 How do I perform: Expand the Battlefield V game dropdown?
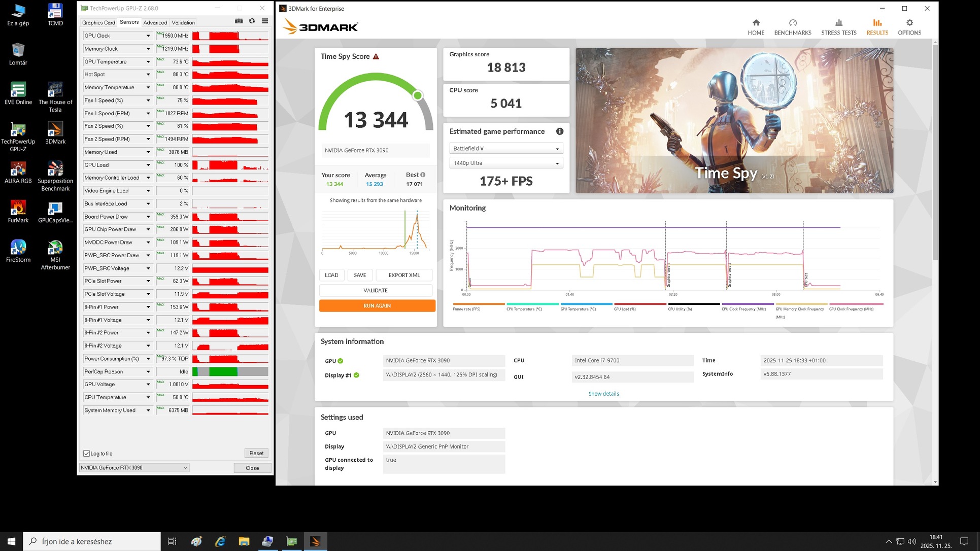[505, 149]
